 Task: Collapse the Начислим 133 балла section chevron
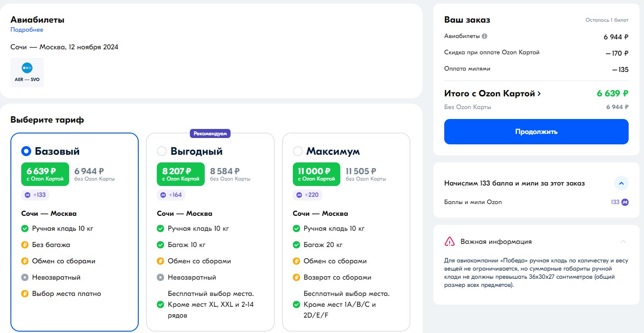(621, 183)
